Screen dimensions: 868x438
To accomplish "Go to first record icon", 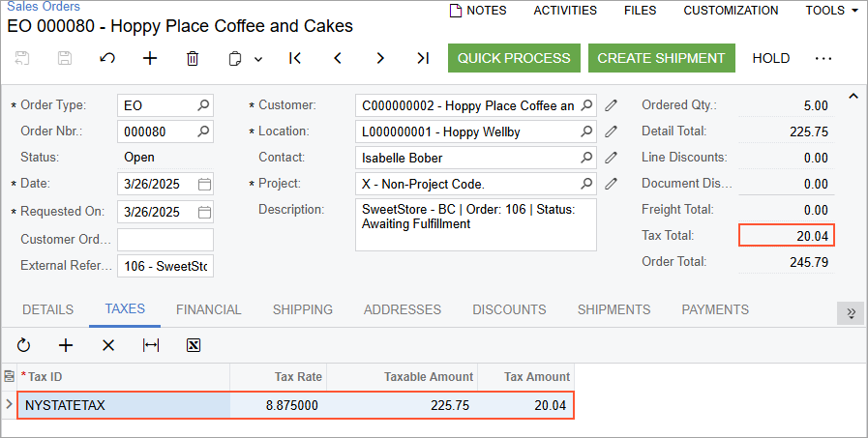I will (295, 58).
